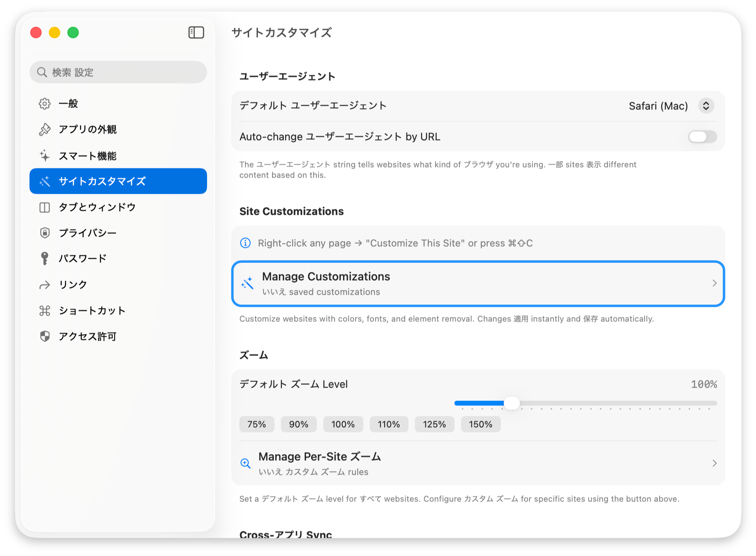Viewport: 756px width, 556px height.
Task: Click the sparkle icon for スマート機能
Action: 44,156
